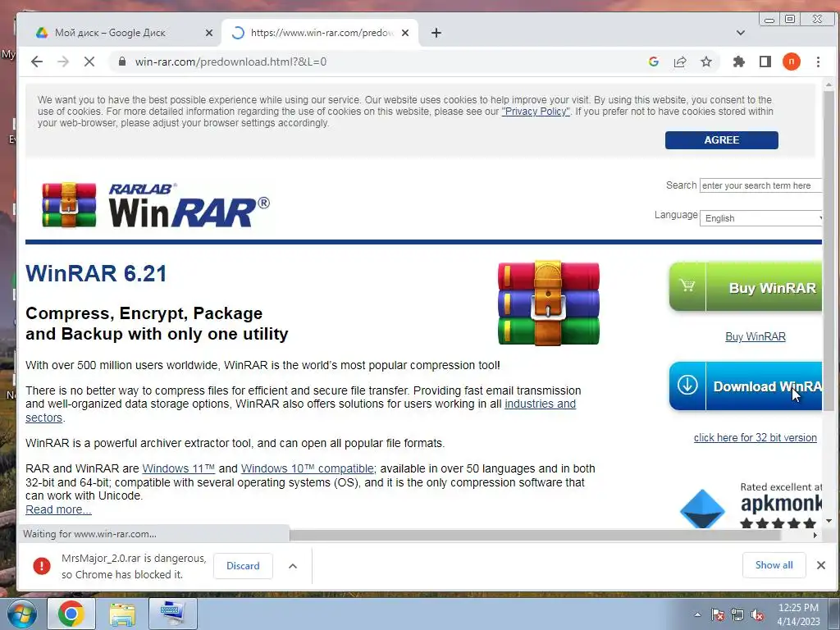The width and height of the screenshot is (840, 630).
Task: Bookmark this page with the star icon
Action: (x=706, y=62)
